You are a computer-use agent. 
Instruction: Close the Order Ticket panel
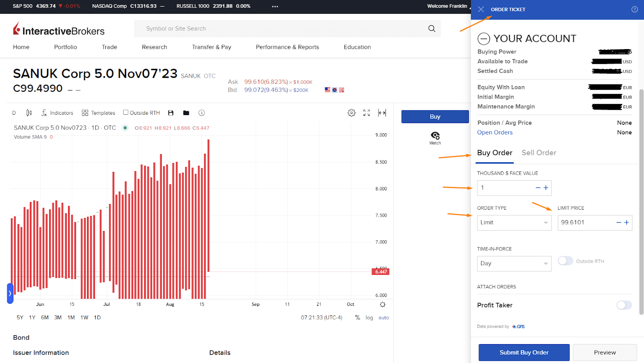click(481, 9)
